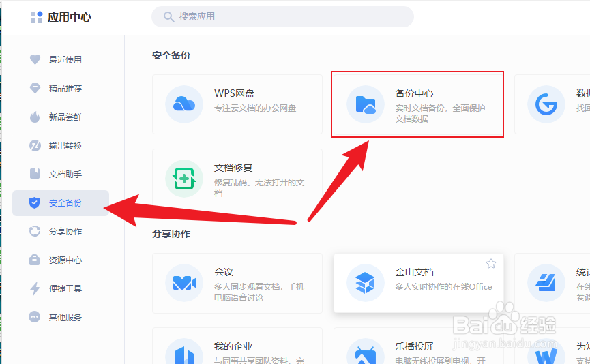The width and height of the screenshot is (590, 364).
Task: Open the data recovery G icon
Action: click(546, 104)
